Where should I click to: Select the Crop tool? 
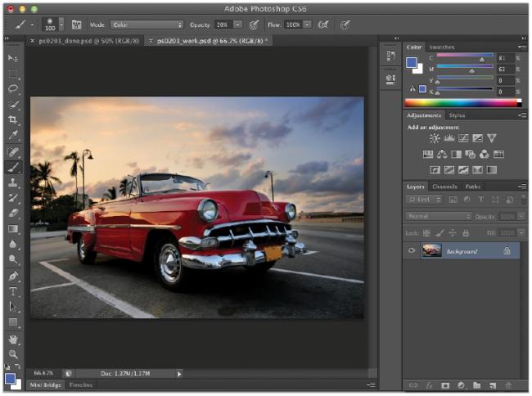pos(13,119)
